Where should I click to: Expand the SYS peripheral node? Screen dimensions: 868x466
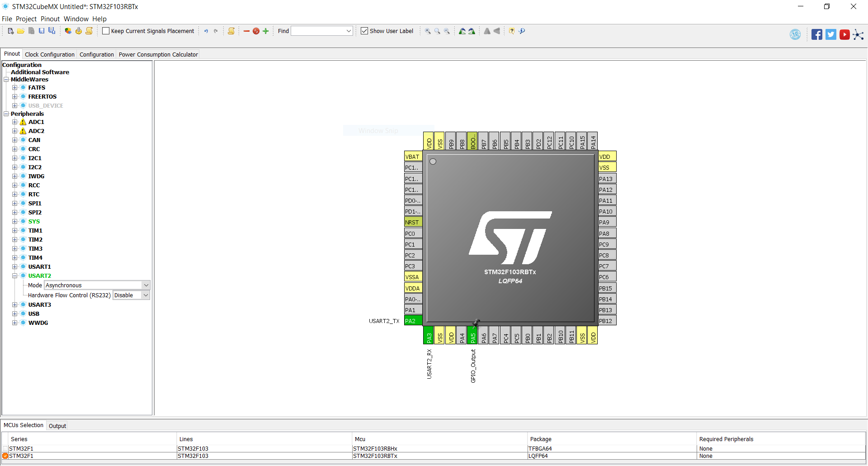click(14, 221)
